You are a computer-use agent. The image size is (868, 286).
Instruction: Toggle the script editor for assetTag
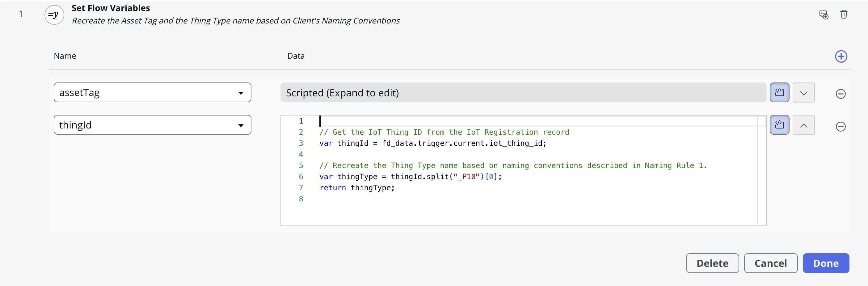coord(779,92)
